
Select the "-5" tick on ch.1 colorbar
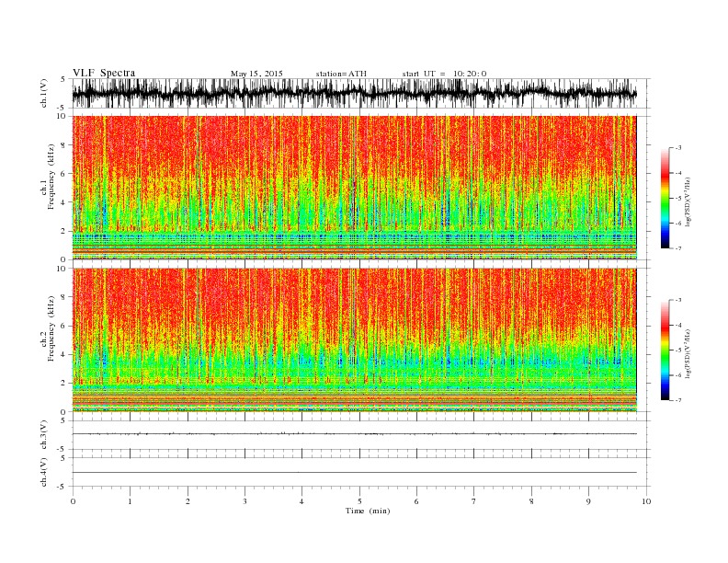tap(677, 198)
